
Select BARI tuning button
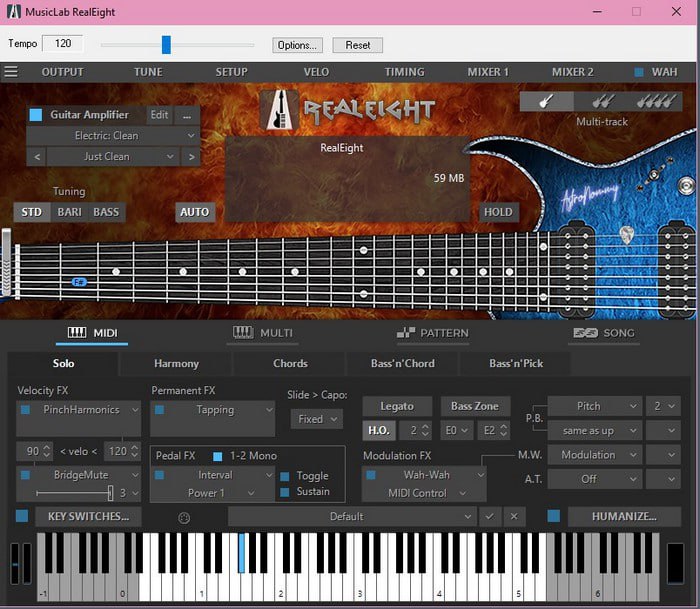click(x=70, y=212)
